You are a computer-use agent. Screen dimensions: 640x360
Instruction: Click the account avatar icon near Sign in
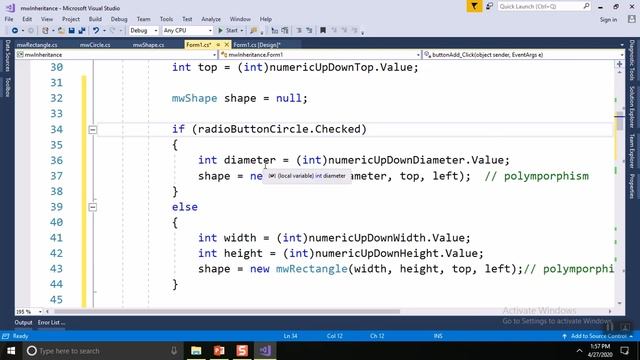[x=632, y=19]
